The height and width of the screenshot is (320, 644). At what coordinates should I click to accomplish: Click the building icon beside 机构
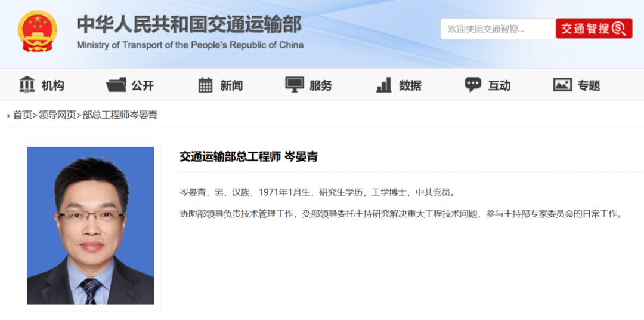click(x=27, y=85)
